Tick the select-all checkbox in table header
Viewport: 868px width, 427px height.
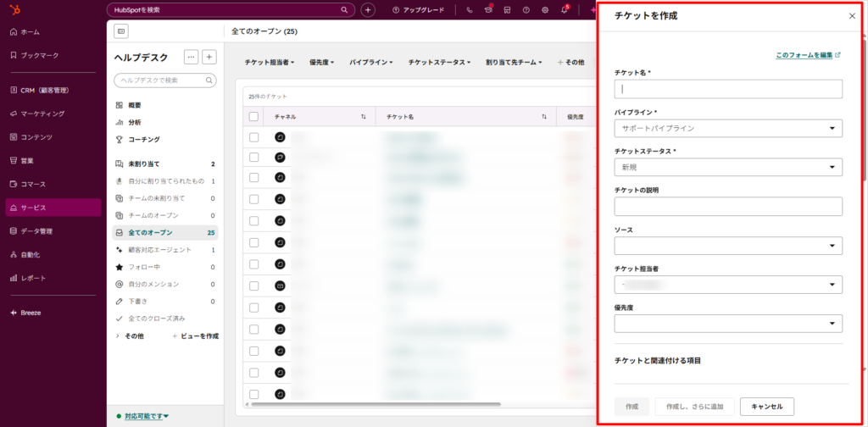click(253, 117)
